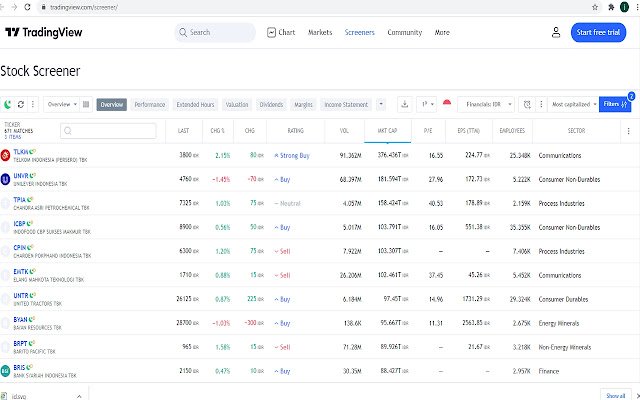Open ICBP ticker link
This screenshot has height=400, width=640.
click(x=20, y=224)
